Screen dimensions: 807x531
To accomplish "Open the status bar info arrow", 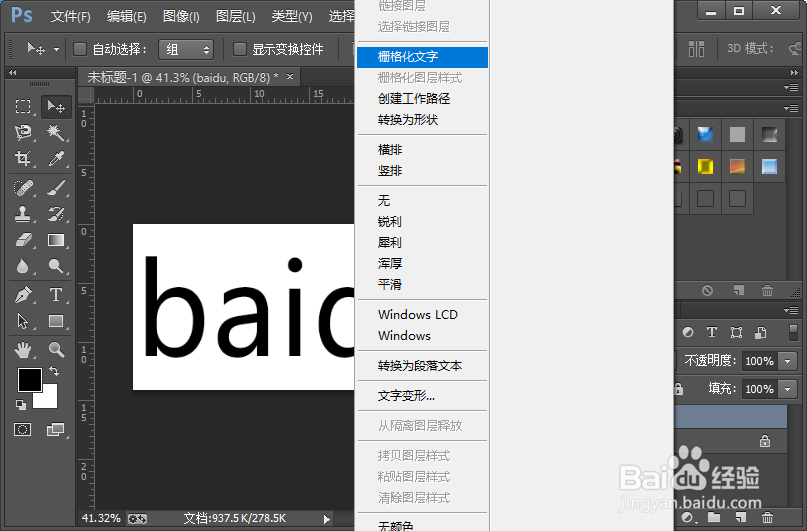I will (326, 519).
